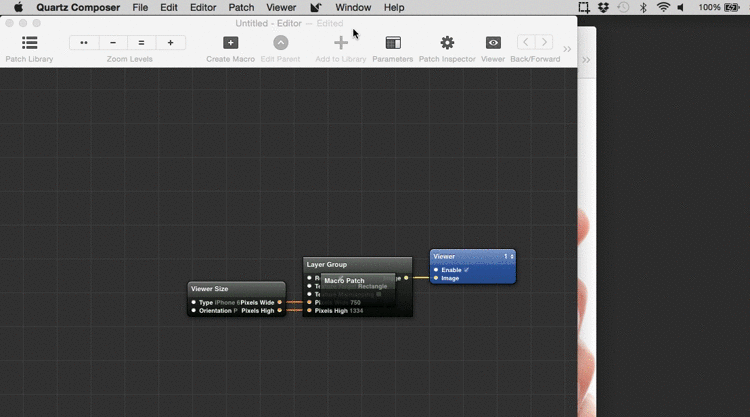Select the Viewer Size patch title

210,289
